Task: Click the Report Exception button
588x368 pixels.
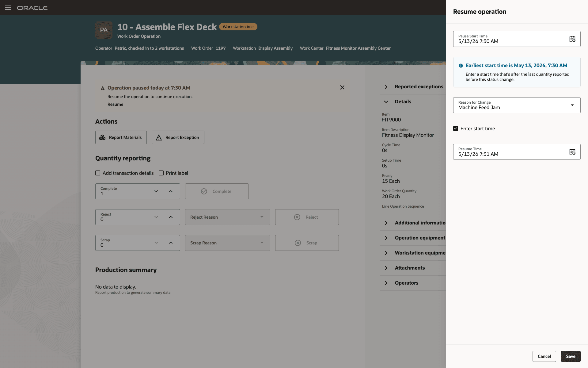Action: (178, 137)
